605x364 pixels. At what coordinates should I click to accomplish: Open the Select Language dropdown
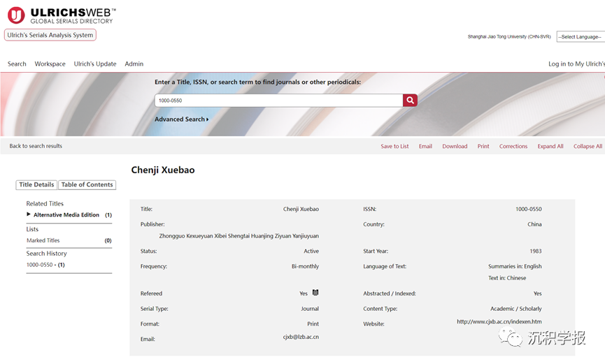coord(580,36)
